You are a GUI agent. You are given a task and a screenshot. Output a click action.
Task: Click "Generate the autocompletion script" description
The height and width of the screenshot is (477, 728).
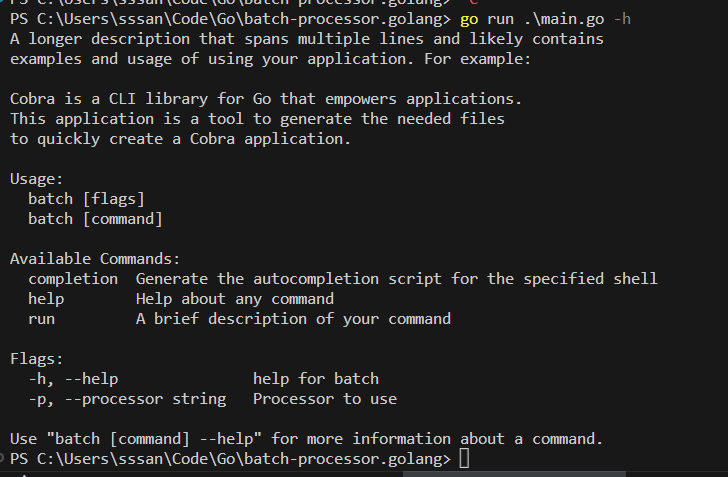coord(396,279)
